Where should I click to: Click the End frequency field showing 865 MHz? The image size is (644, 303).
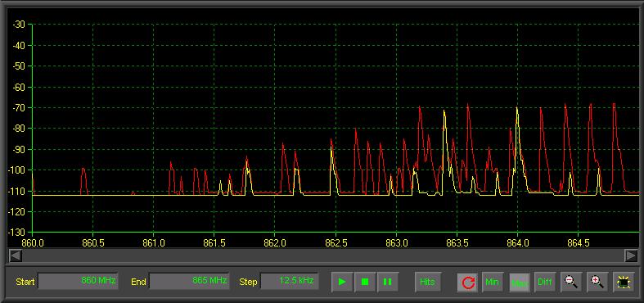(189, 281)
